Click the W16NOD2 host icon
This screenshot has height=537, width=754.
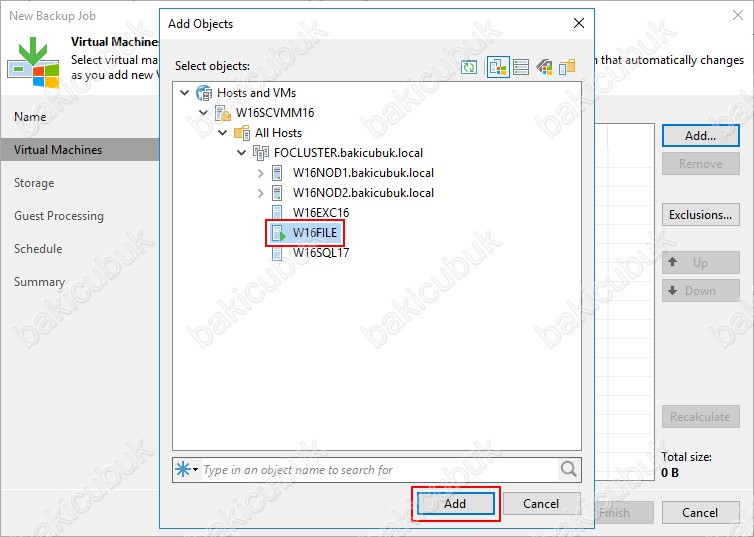click(277, 193)
